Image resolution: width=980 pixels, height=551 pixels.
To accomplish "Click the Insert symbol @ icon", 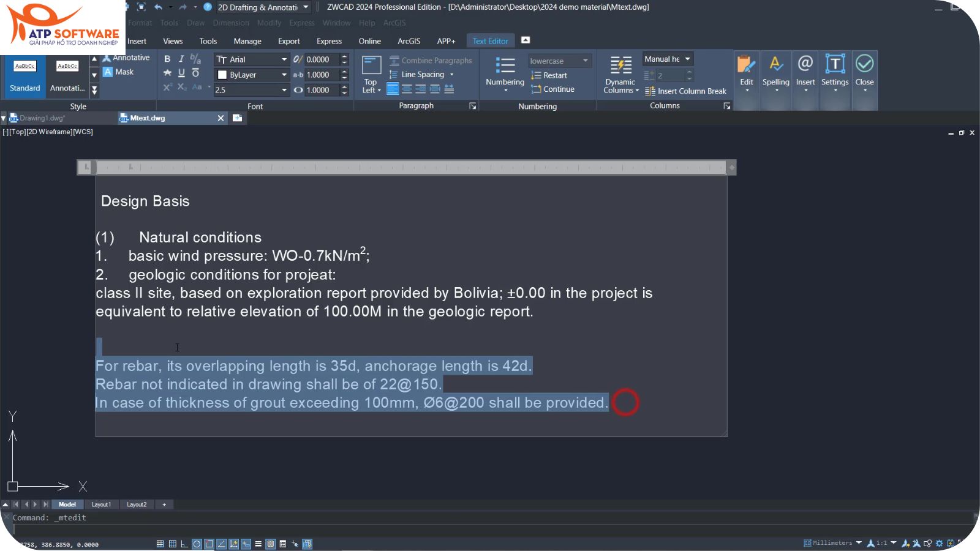I will coord(805,64).
